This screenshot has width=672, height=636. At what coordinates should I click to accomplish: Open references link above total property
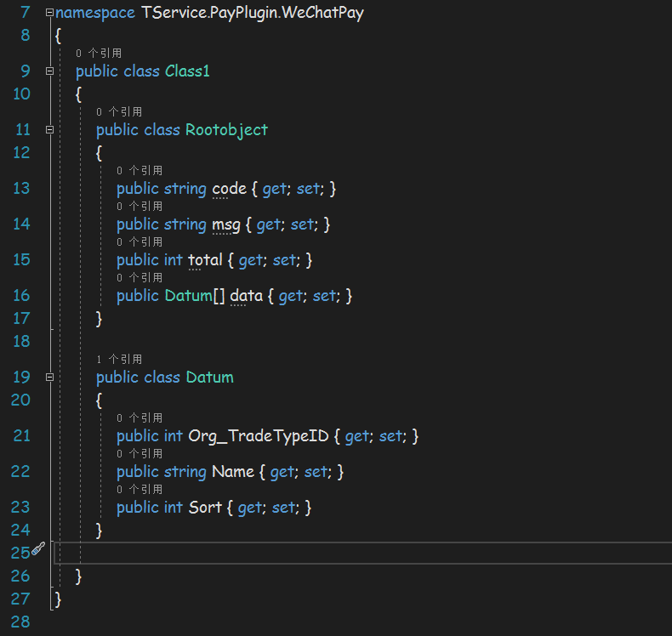pos(140,242)
